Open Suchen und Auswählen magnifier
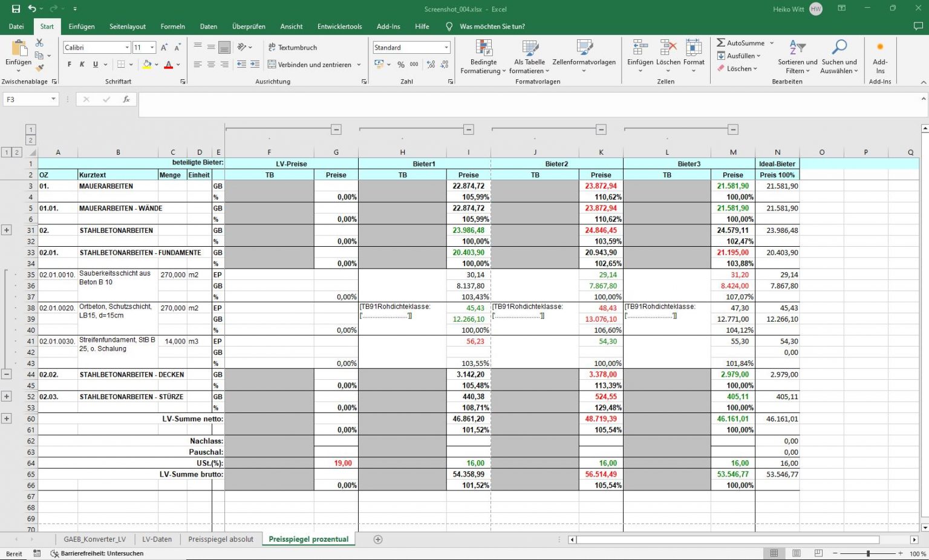Screen dimensions: 929x560 click(839, 57)
